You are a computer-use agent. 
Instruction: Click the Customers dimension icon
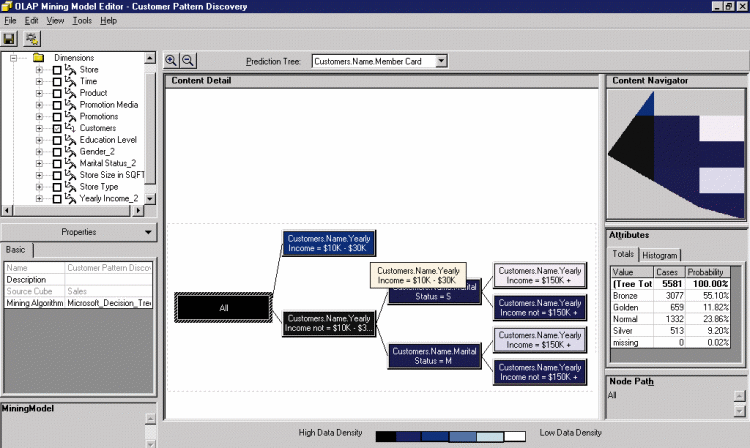[x=70, y=128]
